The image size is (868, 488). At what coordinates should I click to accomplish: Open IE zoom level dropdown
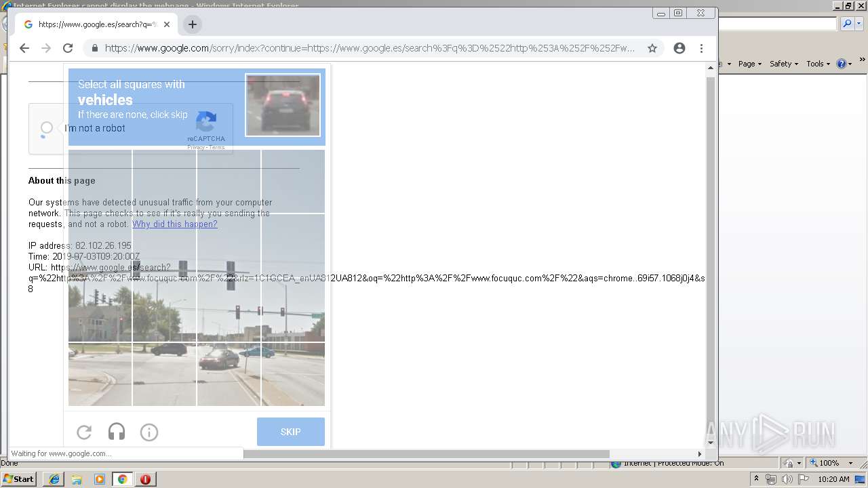click(851, 463)
